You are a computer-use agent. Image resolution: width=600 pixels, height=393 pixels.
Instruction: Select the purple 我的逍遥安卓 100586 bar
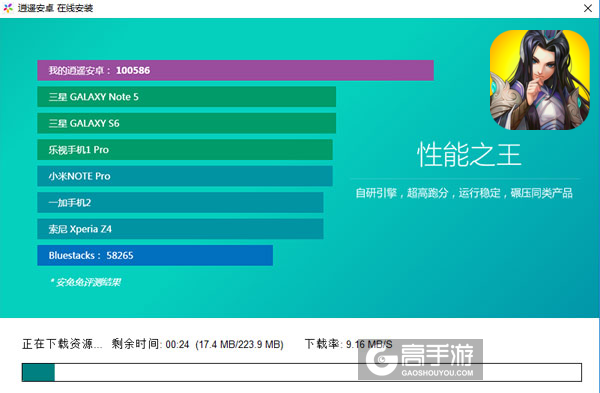235,70
